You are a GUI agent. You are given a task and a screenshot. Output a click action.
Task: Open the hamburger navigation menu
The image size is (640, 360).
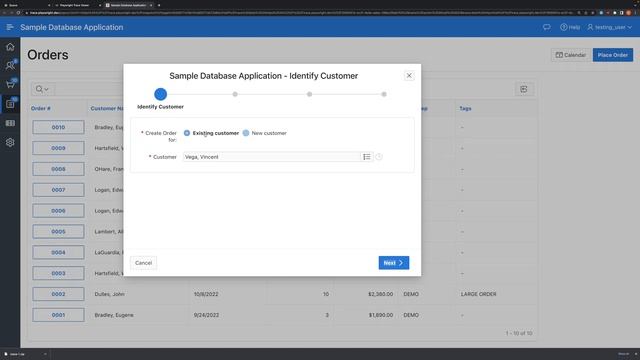(10, 27)
